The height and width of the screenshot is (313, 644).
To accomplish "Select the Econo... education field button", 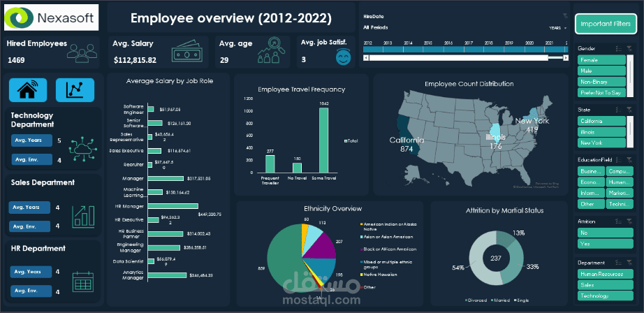I will coord(591,182).
